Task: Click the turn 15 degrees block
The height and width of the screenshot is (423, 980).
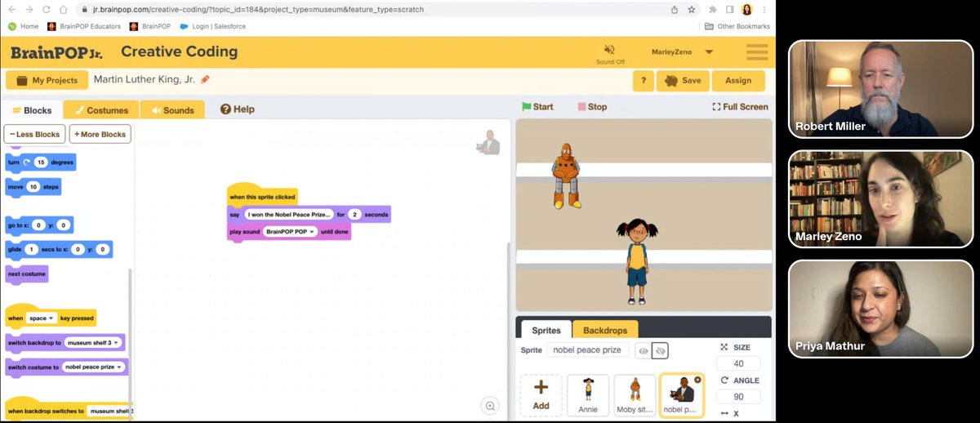Action: pos(40,163)
